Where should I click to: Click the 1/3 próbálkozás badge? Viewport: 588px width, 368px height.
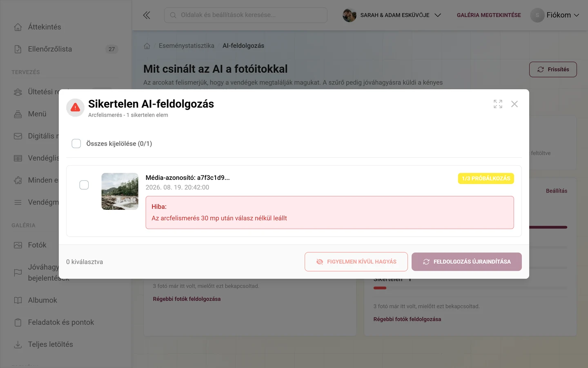(x=486, y=178)
